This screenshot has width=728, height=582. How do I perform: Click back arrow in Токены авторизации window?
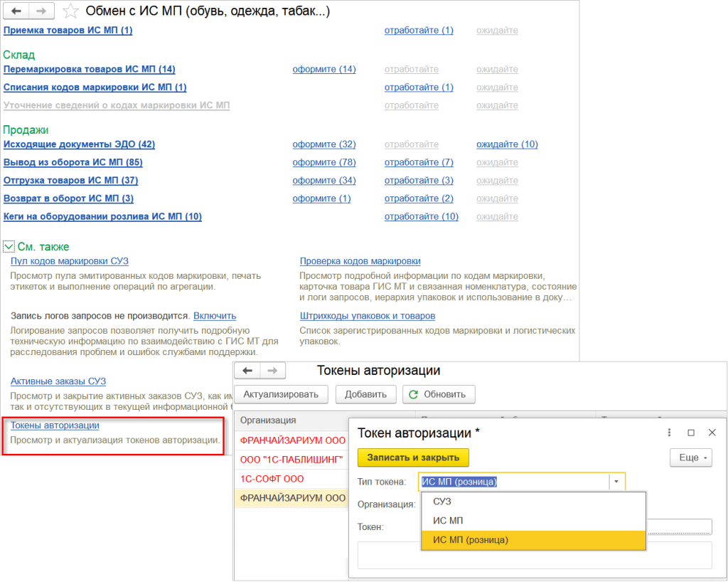247,371
